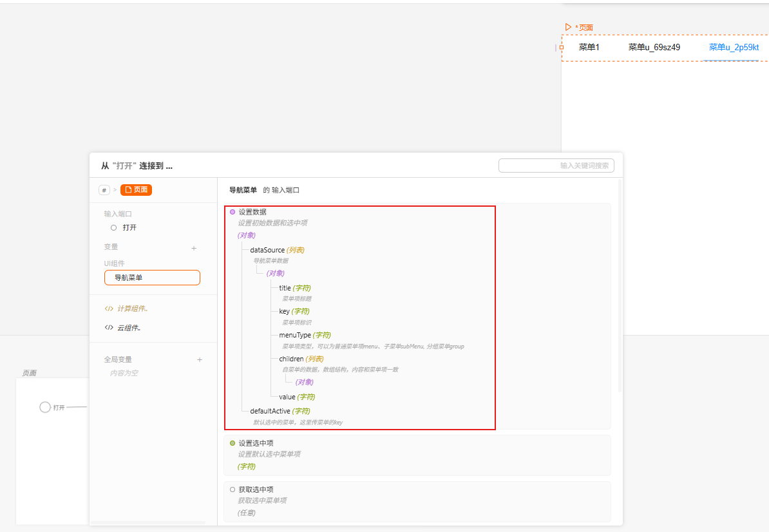This screenshot has height=532, width=769.
Task: Switch to the 菜单1 menu item
Action: tap(589, 47)
